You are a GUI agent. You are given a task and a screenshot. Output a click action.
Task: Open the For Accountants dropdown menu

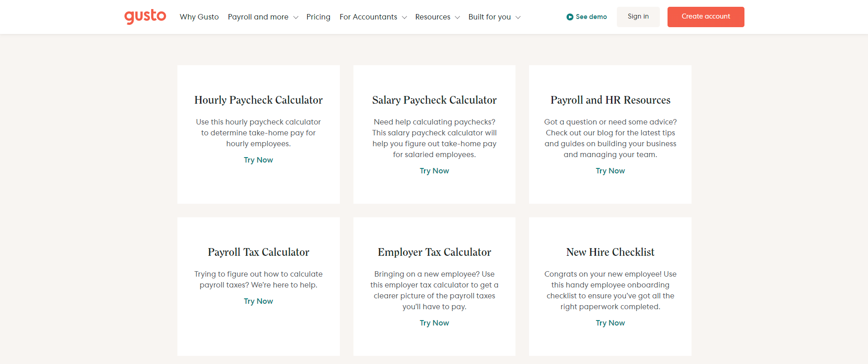373,17
